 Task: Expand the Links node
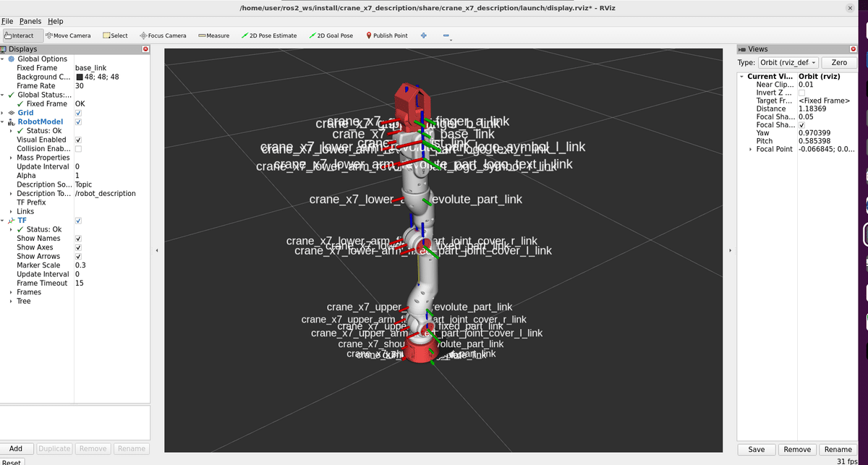point(11,212)
